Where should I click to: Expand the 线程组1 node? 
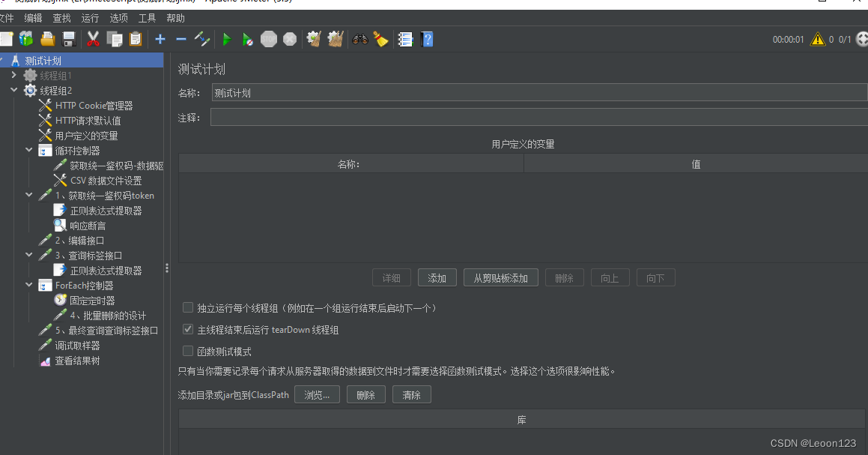pos(13,74)
